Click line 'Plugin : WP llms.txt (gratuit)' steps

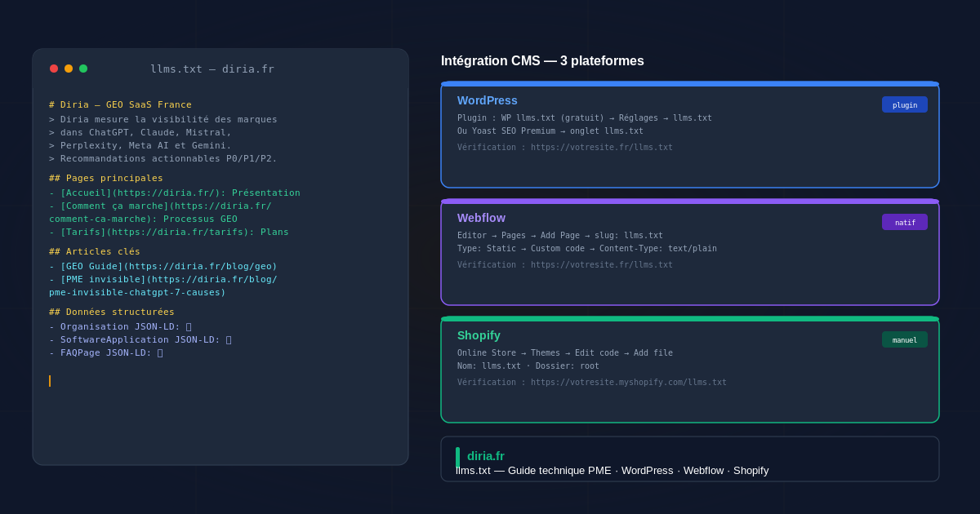(585, 117)
